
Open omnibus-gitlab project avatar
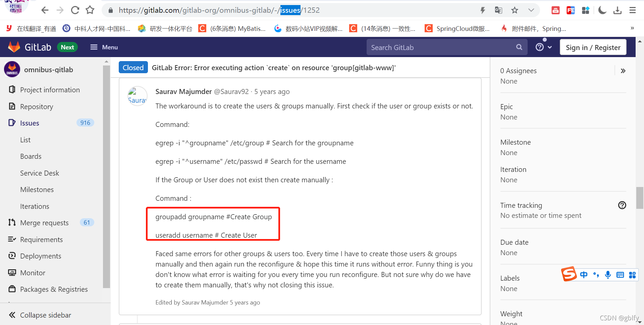point(12,69)
